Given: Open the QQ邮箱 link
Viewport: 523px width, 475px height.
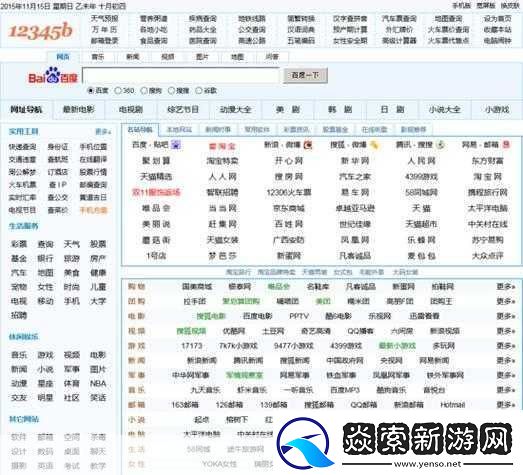Looking at the screenshot, I should (364, 405).
